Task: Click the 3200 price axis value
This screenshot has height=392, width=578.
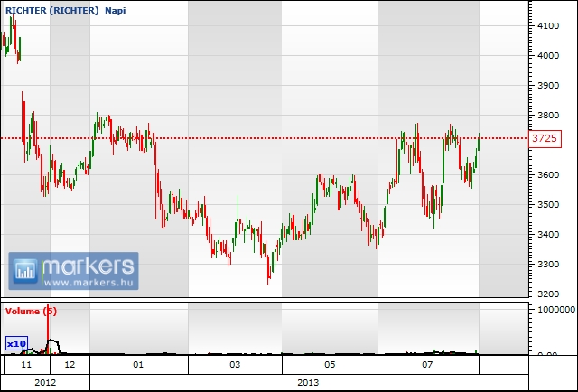Action: coord(548,294)
